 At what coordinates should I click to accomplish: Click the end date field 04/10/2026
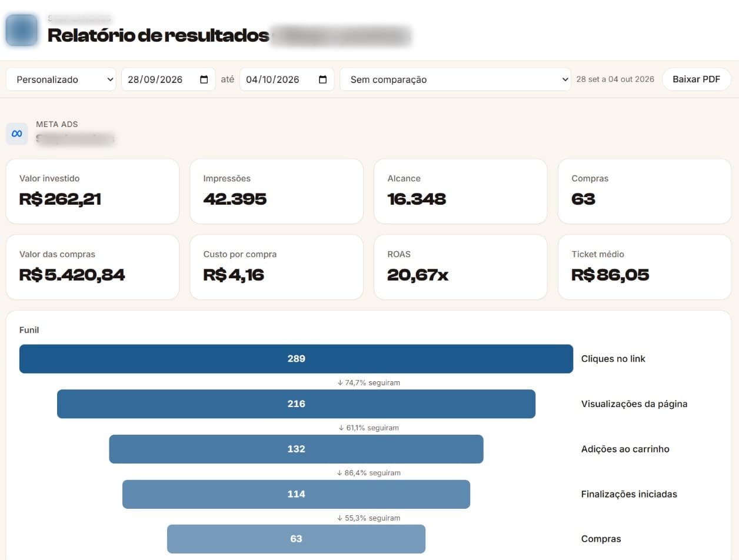(x=287, y=79)
